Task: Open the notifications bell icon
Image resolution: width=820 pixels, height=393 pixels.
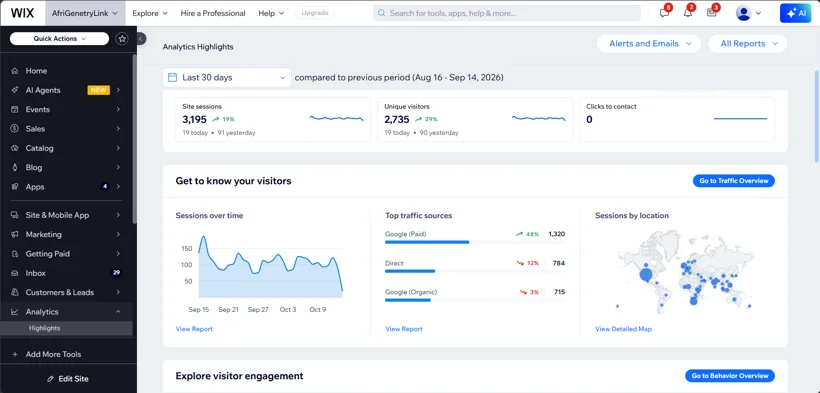Action: click(x=688, y=13)
